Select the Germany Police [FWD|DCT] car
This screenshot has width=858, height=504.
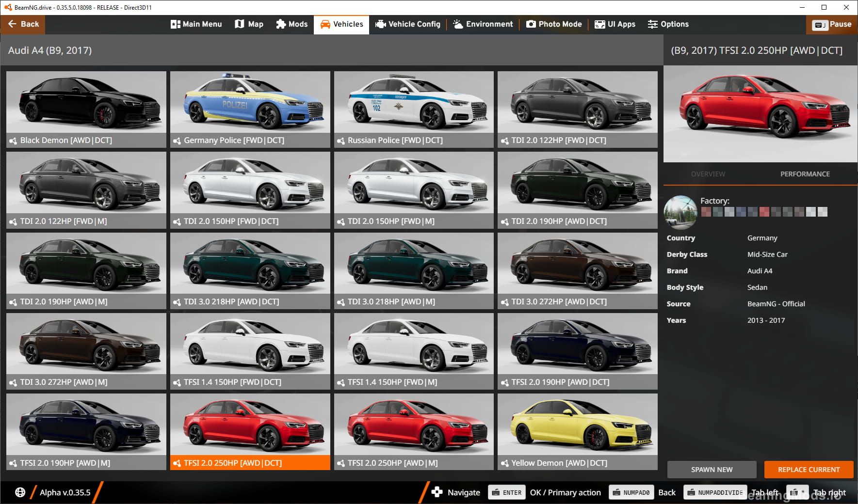250,110
